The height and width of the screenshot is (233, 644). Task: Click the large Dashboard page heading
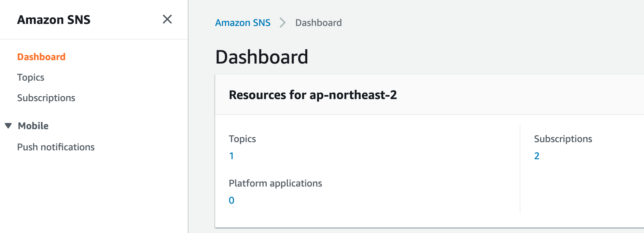point(262,57)
